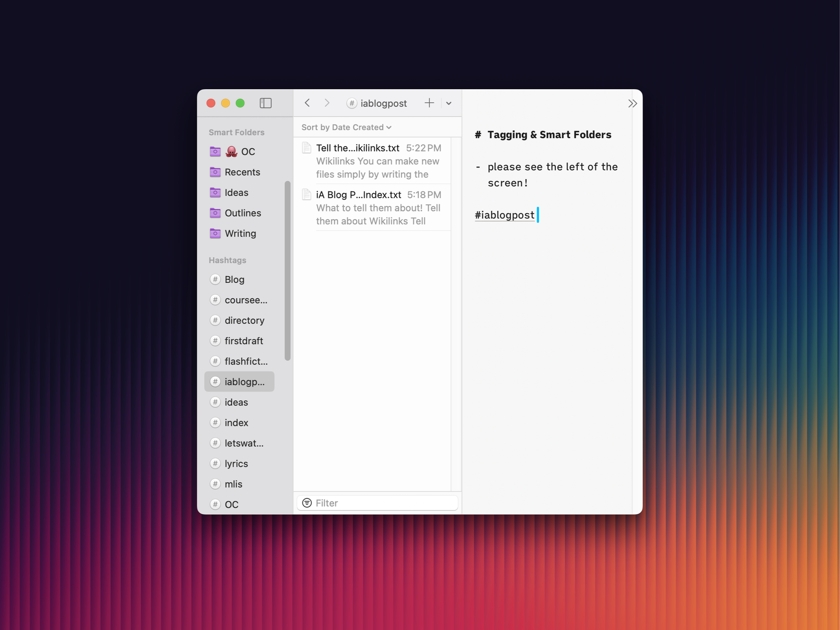Click the sidebar vertical scrollbar
840x630 pixels.
pos(287,271)
